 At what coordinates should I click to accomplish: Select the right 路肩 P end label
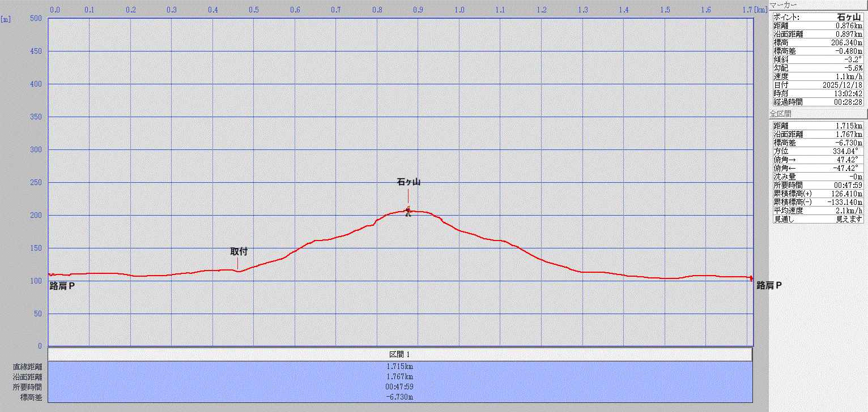[769, 286]
